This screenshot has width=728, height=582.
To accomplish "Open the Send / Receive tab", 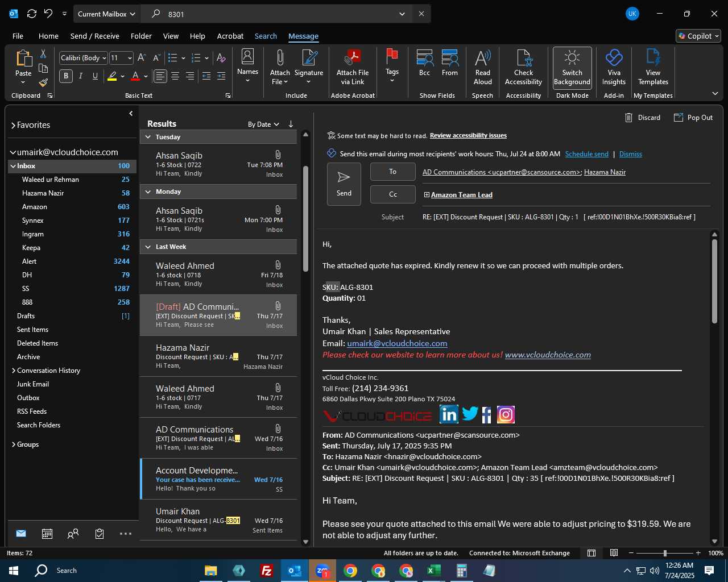I will pos(94,36).
